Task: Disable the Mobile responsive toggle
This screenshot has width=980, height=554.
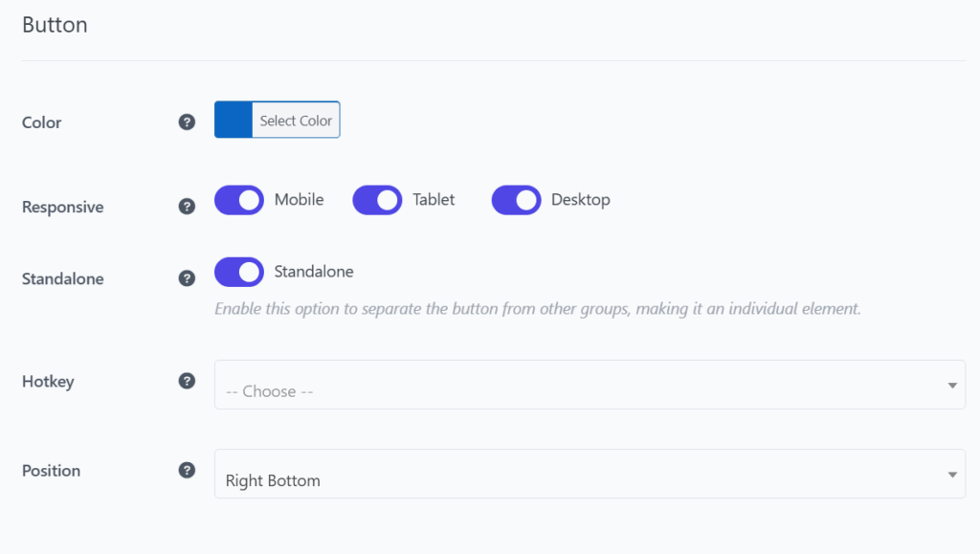Action: 239,200
